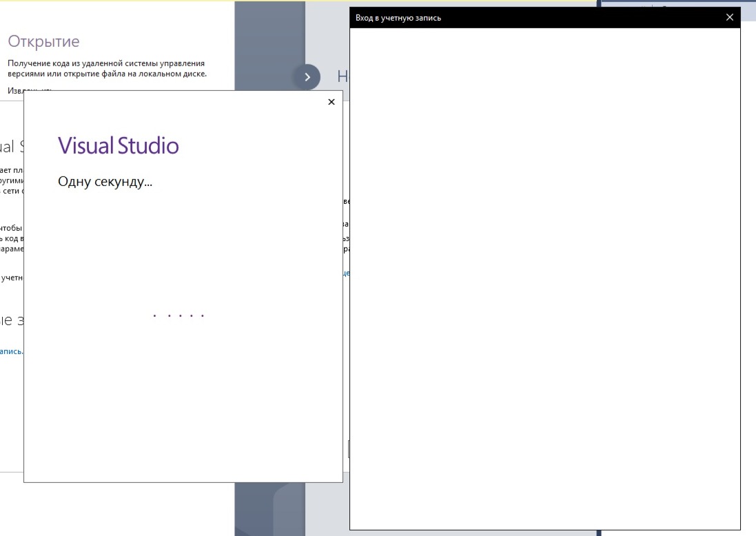Click the empty white area inside loading dialog
The width and height of the screenshot is (756, 536).
(183, 400)
